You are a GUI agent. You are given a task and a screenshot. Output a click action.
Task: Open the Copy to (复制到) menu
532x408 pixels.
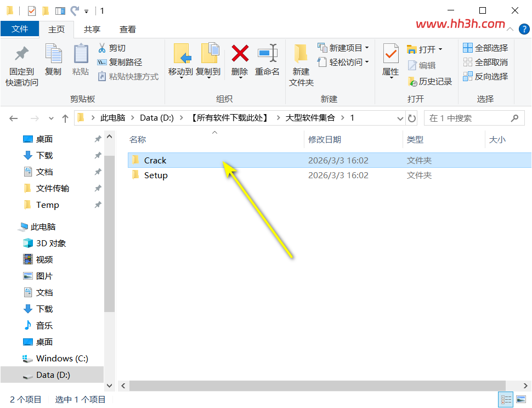(x=208, y=61)
